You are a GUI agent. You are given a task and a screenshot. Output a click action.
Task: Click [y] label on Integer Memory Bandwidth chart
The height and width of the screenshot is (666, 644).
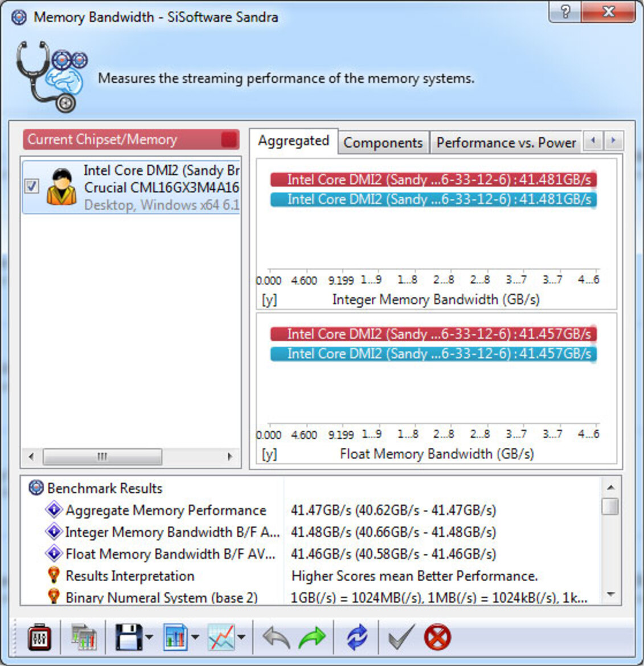[x=269, y=300]
